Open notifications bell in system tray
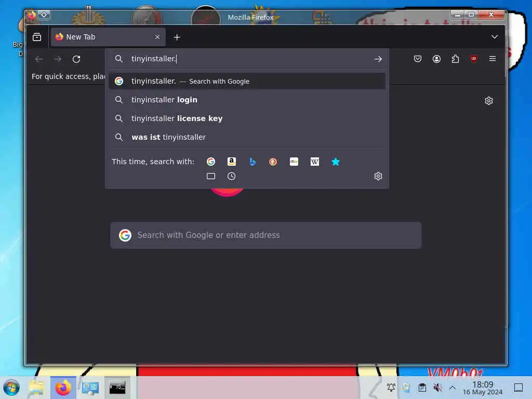Image resolution: width=532 pixels, height=399 pixels. coord(391,388)
